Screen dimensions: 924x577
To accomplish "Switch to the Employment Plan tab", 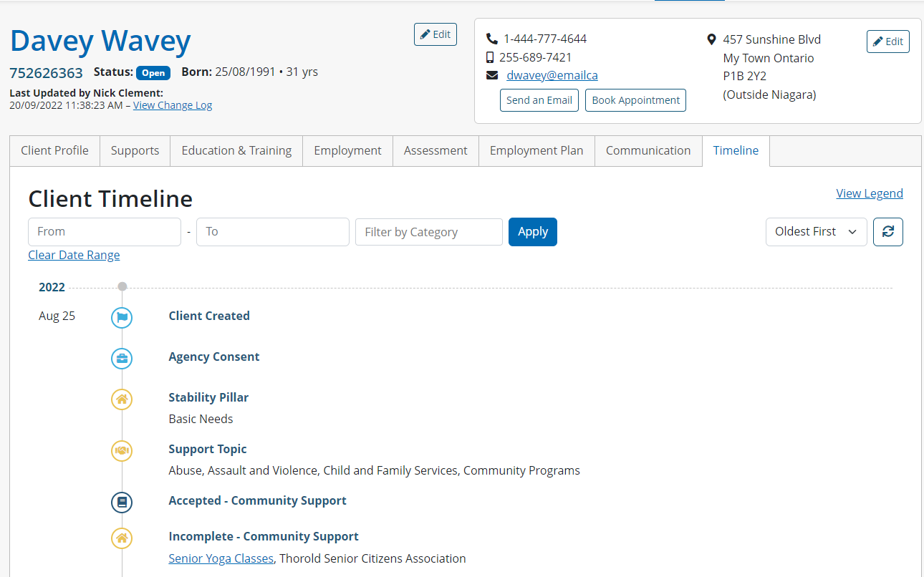I will click(536, 151).
